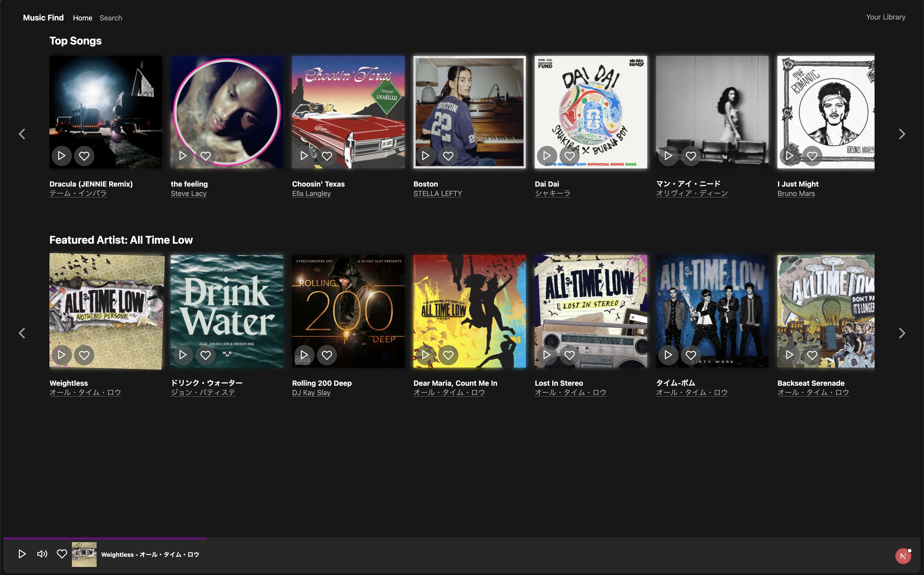Play タイム-ボム track
Screen dimensions: 924x575
coord(668,355)
